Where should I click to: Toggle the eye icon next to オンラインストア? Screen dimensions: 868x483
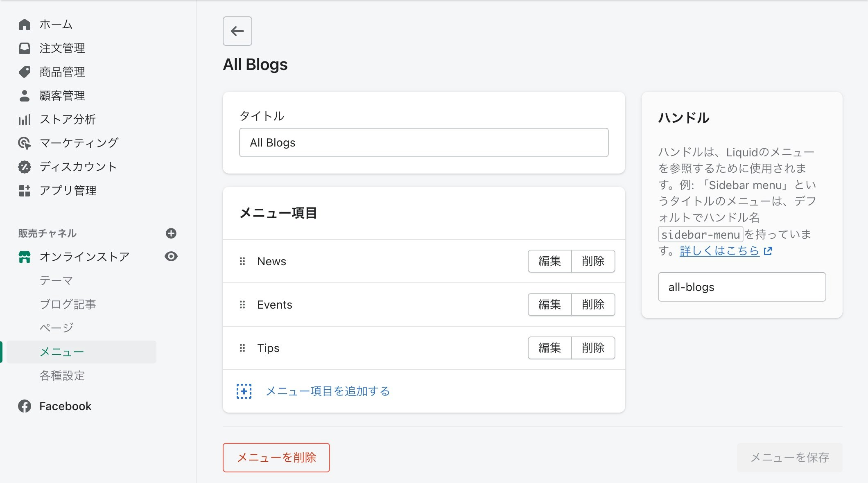[172, 256]
